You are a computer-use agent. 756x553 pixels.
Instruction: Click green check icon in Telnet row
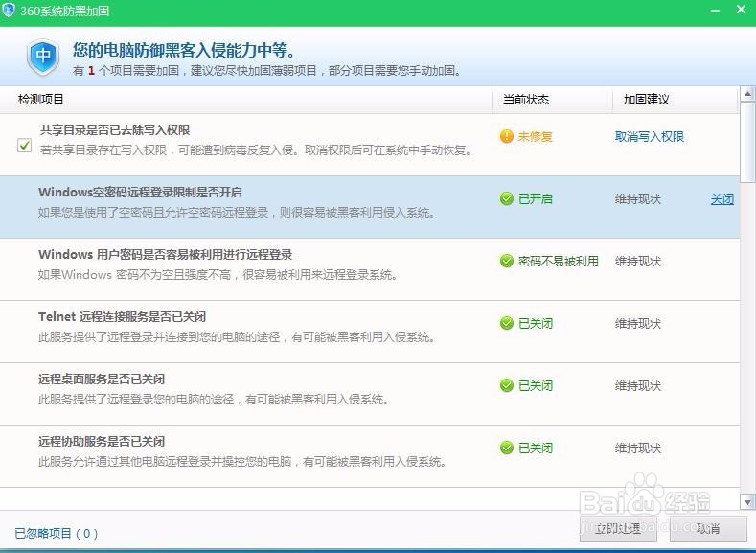507,323
